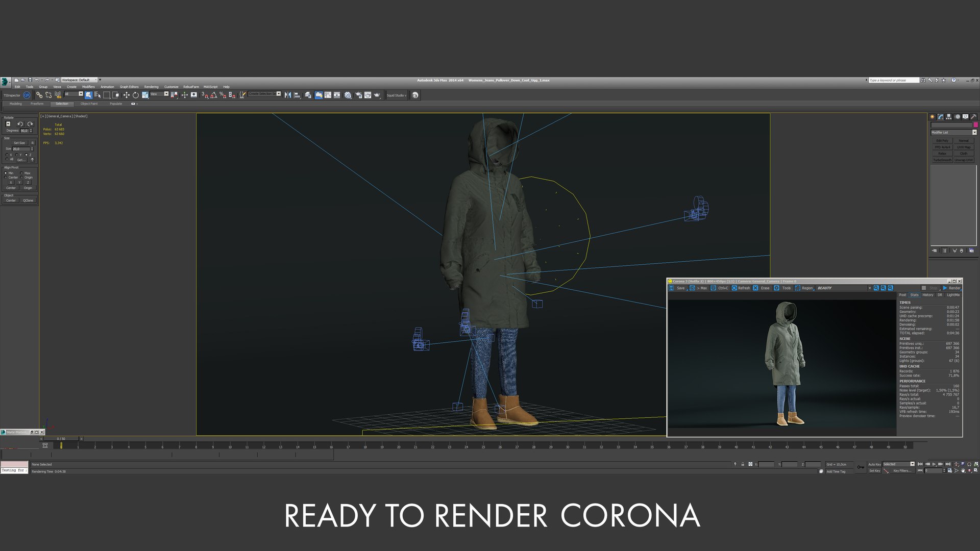Click the Select Object arrow tool
Screen dimensions: 980x551
point(88,95)
